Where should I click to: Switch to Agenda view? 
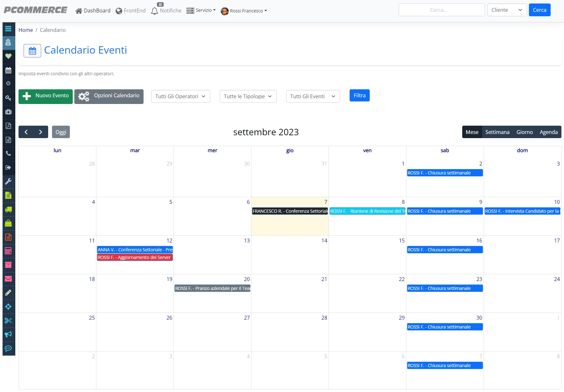(549, 132)
